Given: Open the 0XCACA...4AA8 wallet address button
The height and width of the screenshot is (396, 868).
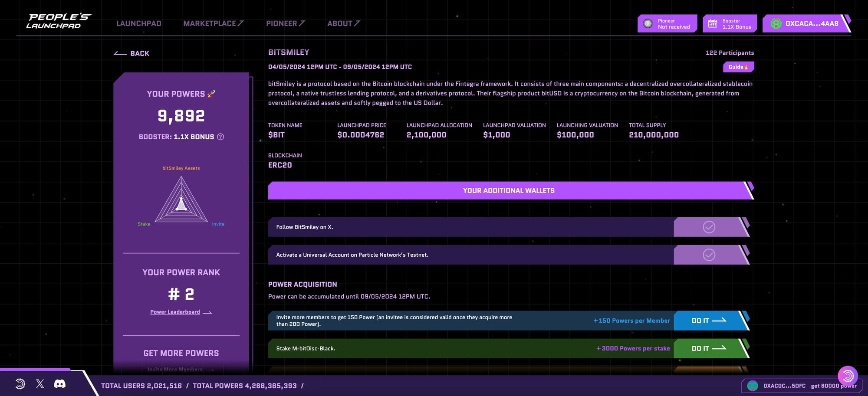Looking at the screenshot, I should 806,23.
